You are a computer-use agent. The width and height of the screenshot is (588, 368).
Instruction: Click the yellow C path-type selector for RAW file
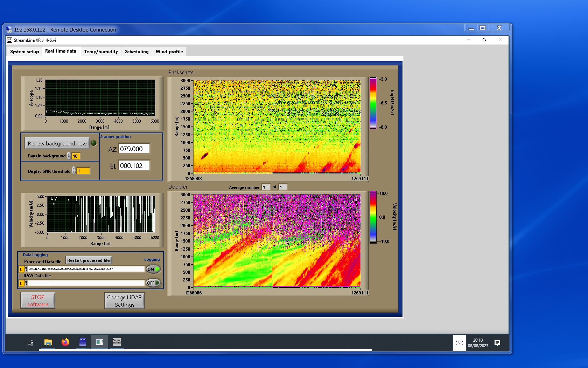[x=21, y=283]
